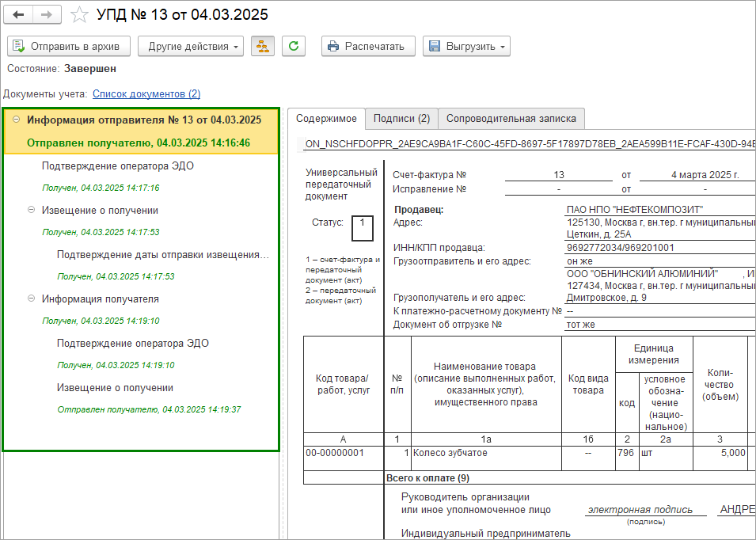Click the green refresh icon
756x540 pixels.
294,46
